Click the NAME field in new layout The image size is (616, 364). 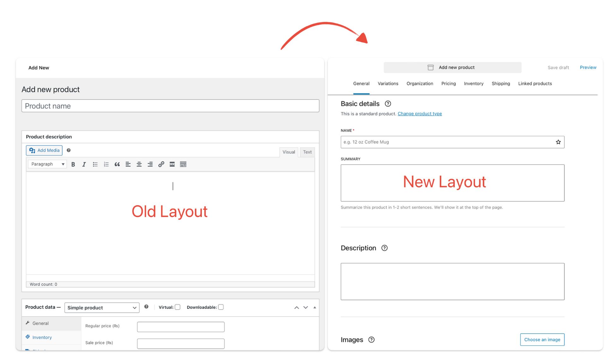452,142
